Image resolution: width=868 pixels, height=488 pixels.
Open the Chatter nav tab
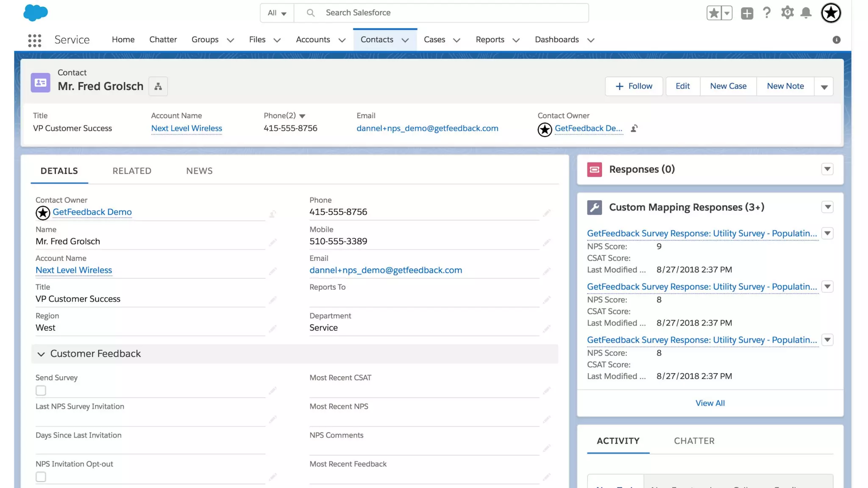(x=163, y=39)
